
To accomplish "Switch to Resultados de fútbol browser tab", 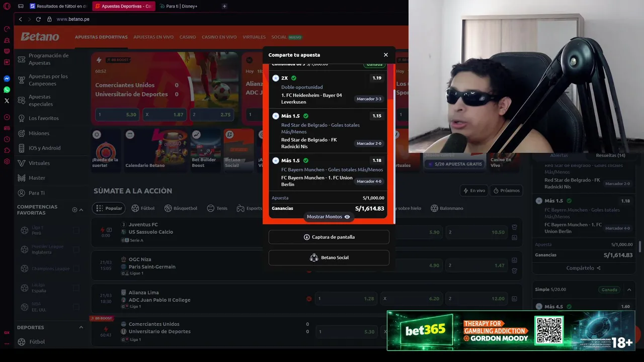I will tap(58, 6).
